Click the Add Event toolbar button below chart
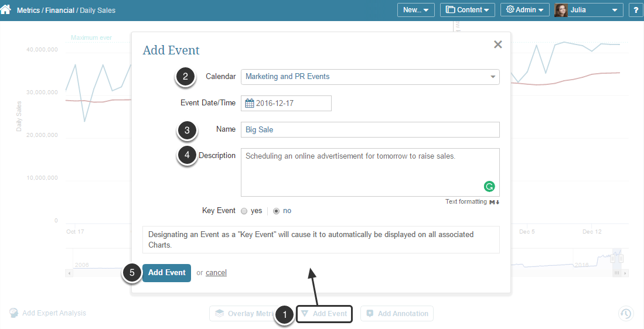The width and height of the screenshot is (644, 329). click(x=324, y=314)
